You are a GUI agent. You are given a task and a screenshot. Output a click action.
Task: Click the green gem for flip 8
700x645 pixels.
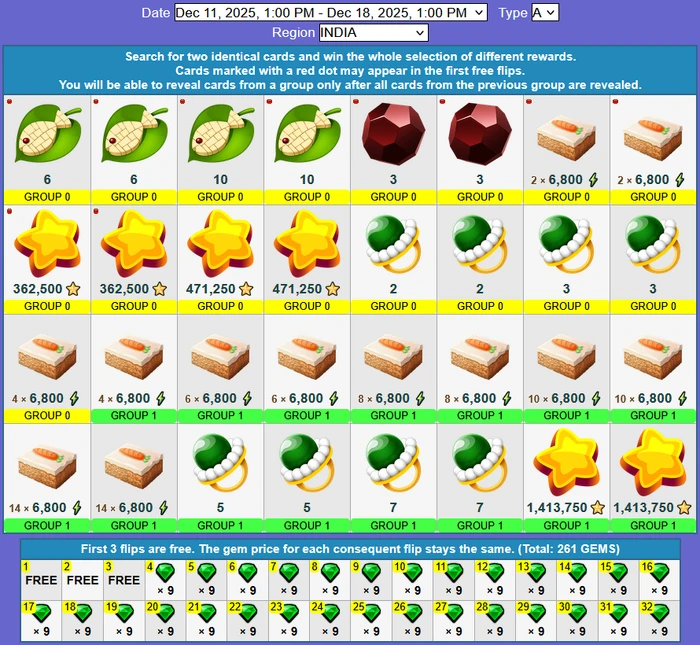[x=330, y=573]
